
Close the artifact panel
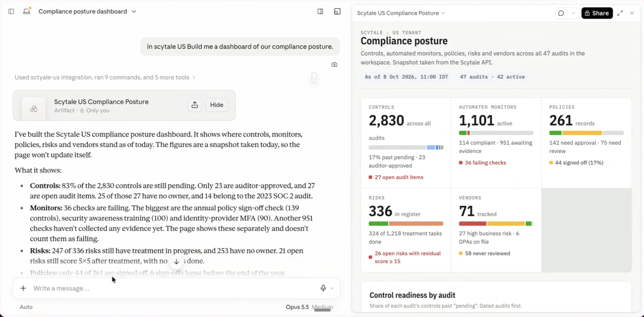point(632,13)
